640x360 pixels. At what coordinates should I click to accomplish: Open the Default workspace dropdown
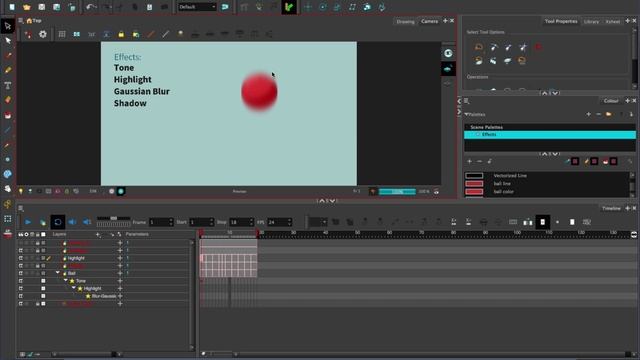197,7
